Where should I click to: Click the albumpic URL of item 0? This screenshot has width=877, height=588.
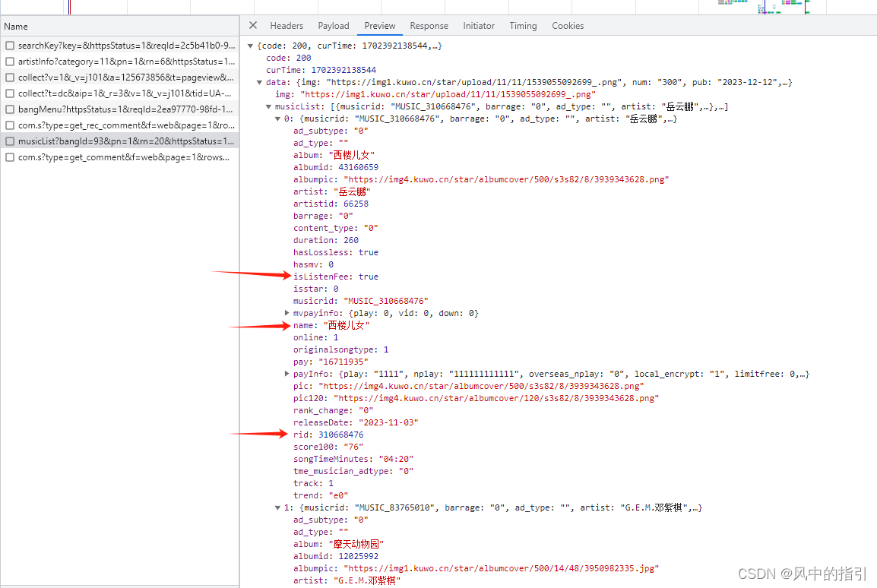point(506,179)
